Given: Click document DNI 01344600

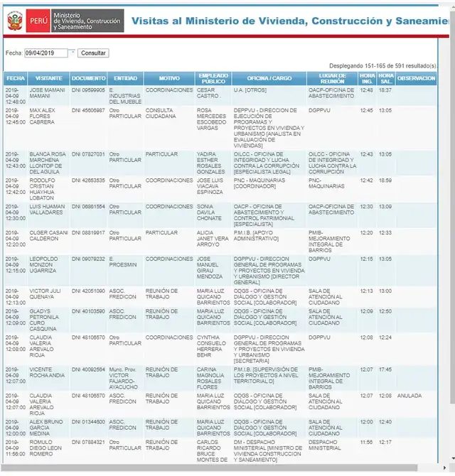Looking at the screenshot, I should point(88,422).
